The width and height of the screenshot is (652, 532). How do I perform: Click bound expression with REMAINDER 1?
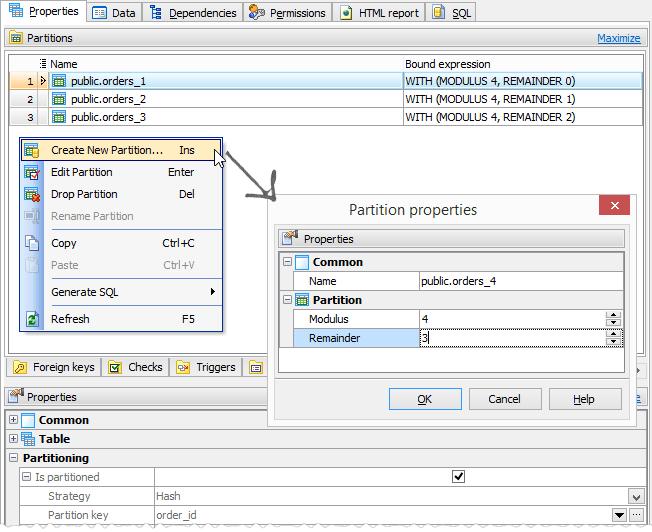[490, 99]
